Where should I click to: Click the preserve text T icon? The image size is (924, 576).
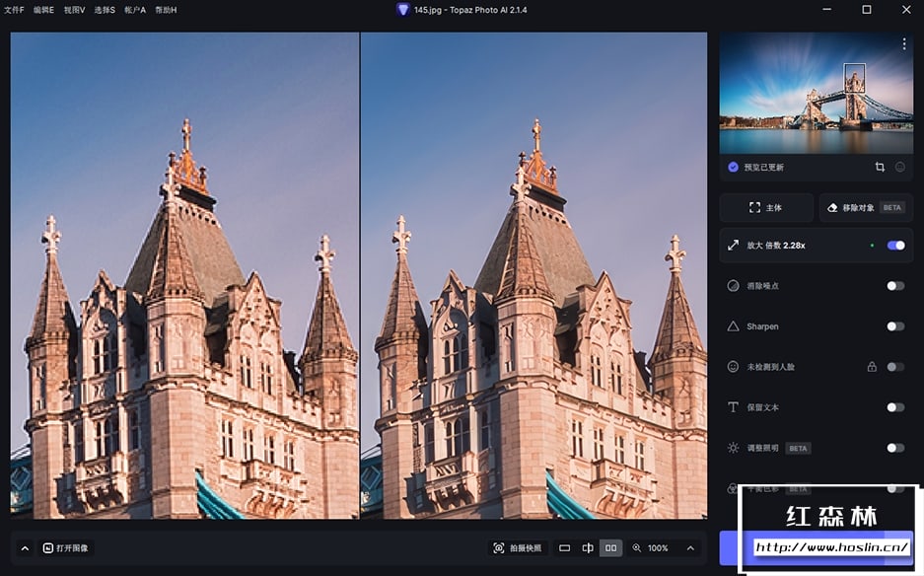pos(733,407)
